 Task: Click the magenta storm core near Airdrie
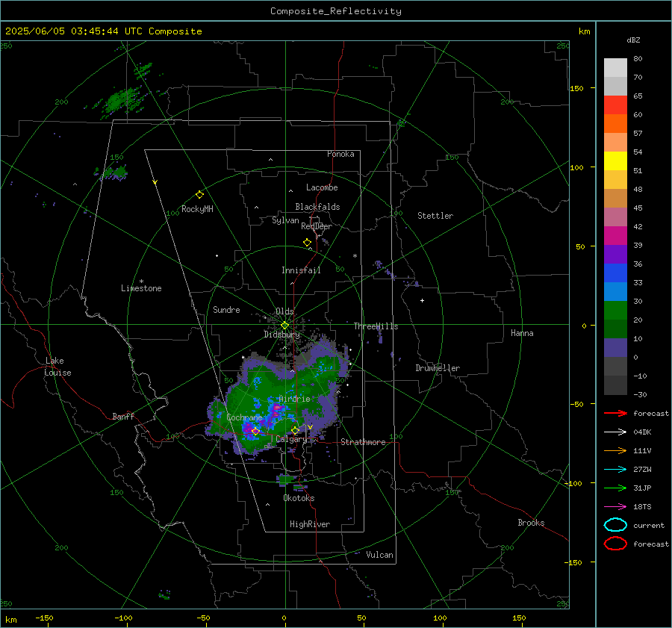(x=276, y=409)
